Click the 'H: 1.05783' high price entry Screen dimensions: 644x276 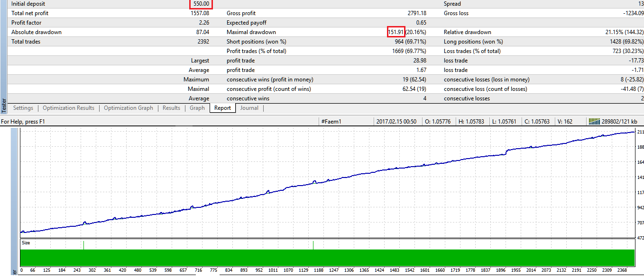[472, 122]
